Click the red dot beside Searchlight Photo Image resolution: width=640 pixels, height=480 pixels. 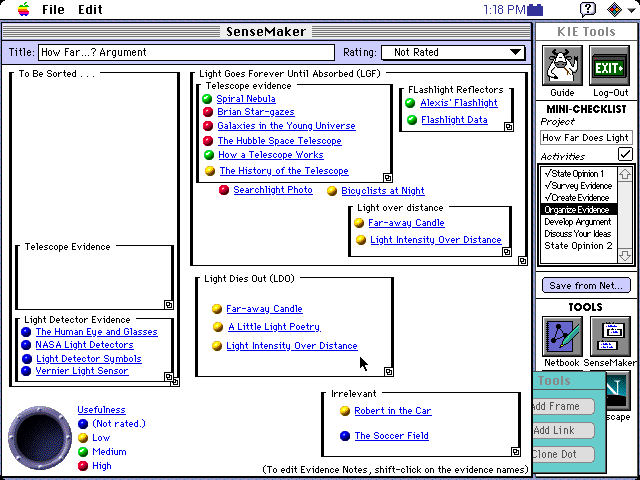(x=224, y=190)
